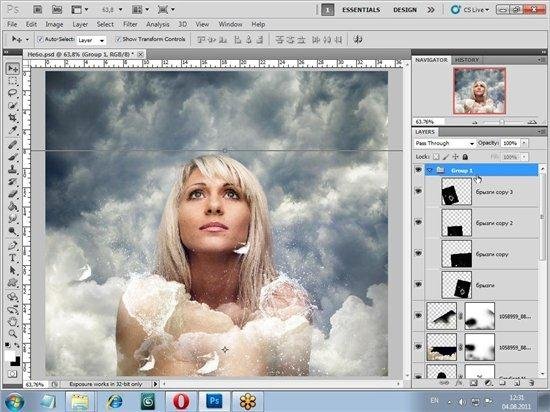
Task: Open the Arrange Documents dropdown
Action: coord(140,10)
